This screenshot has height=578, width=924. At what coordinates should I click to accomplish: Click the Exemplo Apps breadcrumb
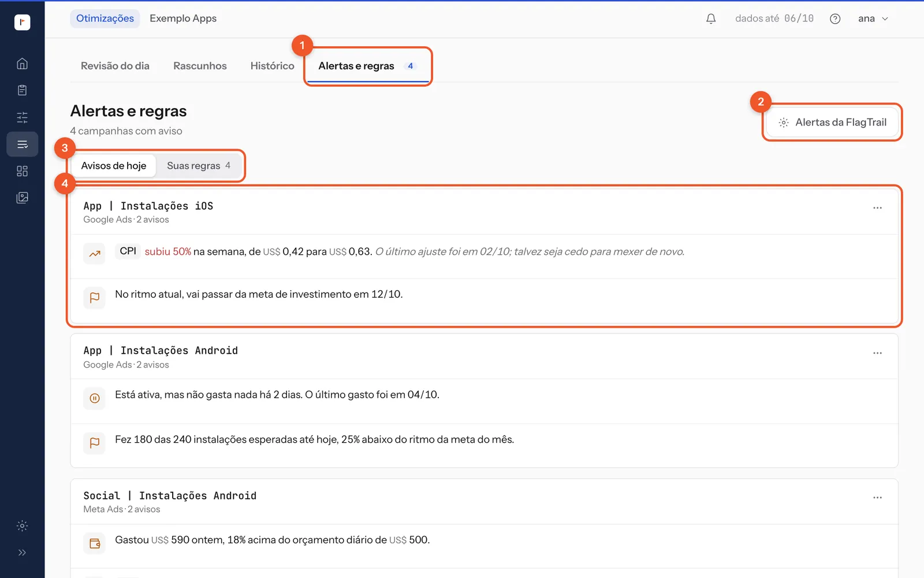tap(183, 18)
